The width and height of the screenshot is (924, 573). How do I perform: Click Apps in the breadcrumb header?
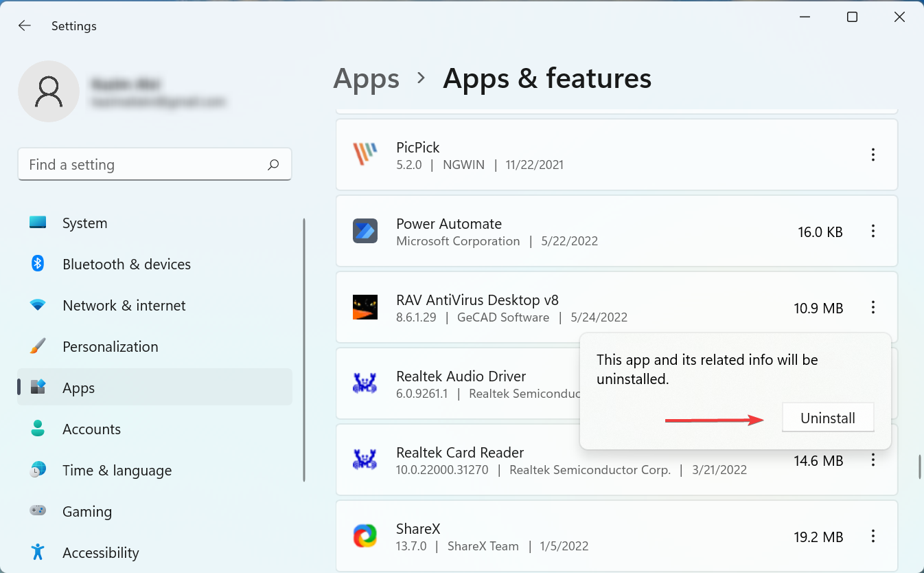(x=366, y=79)
